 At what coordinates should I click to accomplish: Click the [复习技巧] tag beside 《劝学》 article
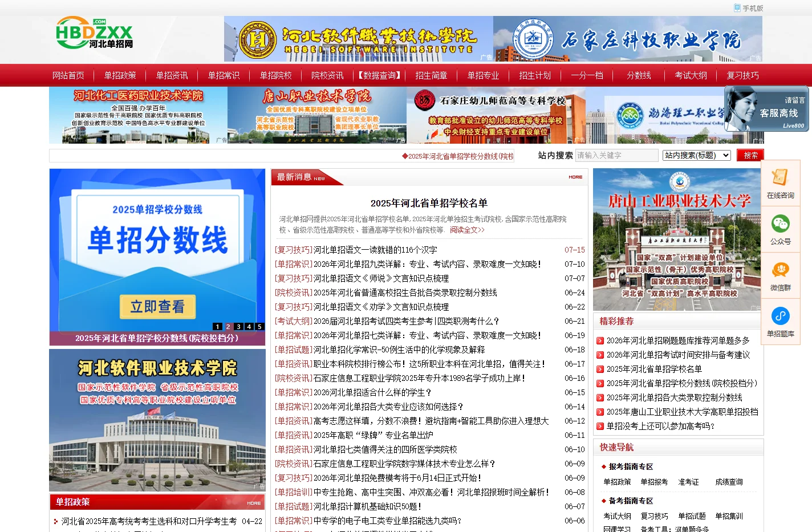click(294, 307)
